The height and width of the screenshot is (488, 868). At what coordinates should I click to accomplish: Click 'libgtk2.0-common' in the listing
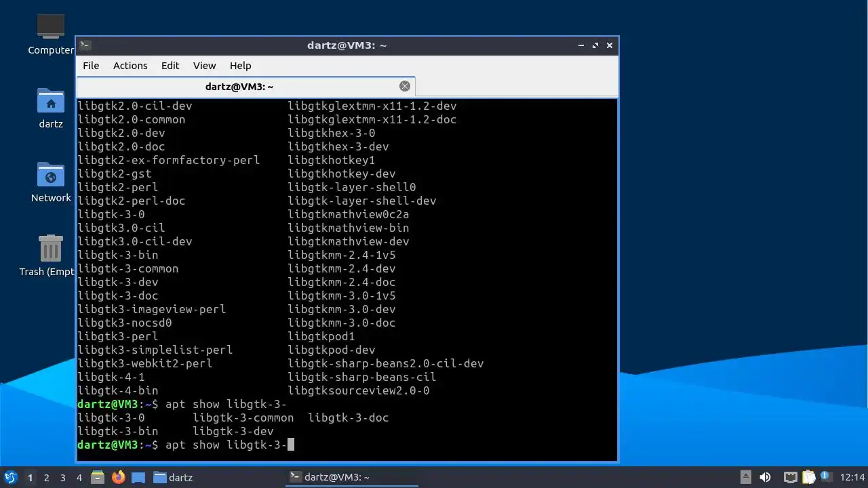(132, 119)
